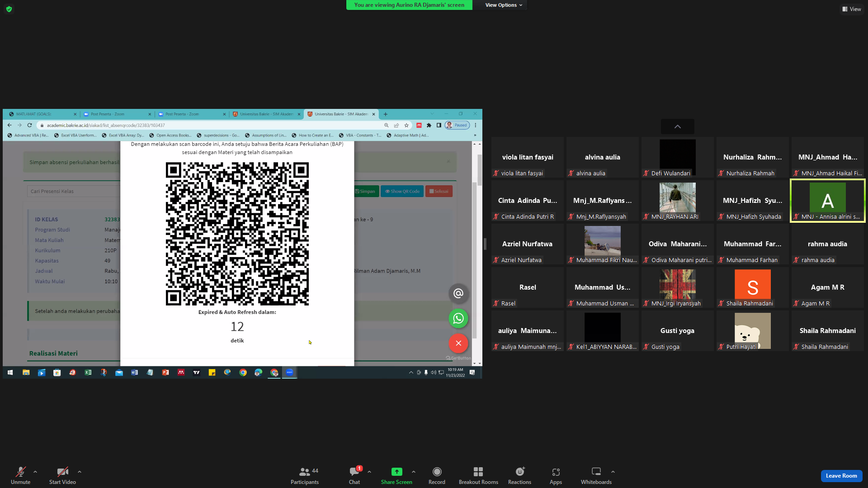Start the video camera
Image resolution: width=868 pixels, height=488 pixels.
(x=62, y=475)
